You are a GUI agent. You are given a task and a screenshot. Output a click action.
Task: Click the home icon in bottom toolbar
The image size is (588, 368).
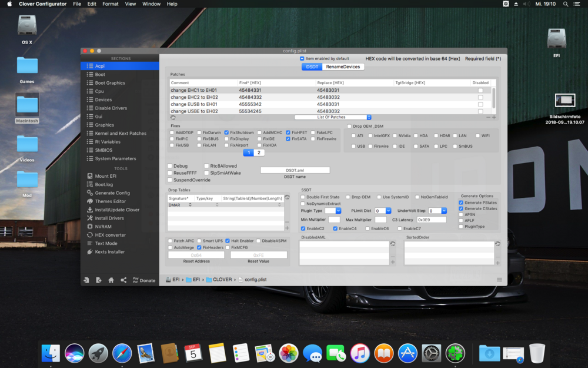coord(111,280)
